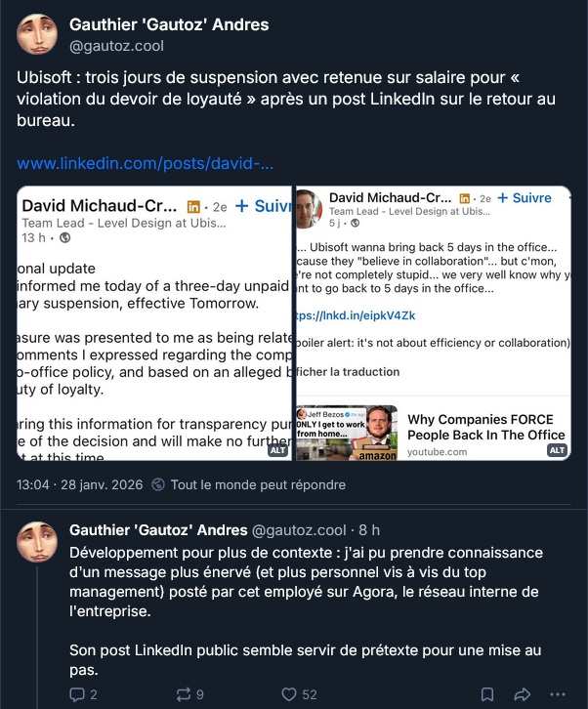Open the reply author's avatar
The width and height of the screenshot is (588, 709).
(38, 542)
